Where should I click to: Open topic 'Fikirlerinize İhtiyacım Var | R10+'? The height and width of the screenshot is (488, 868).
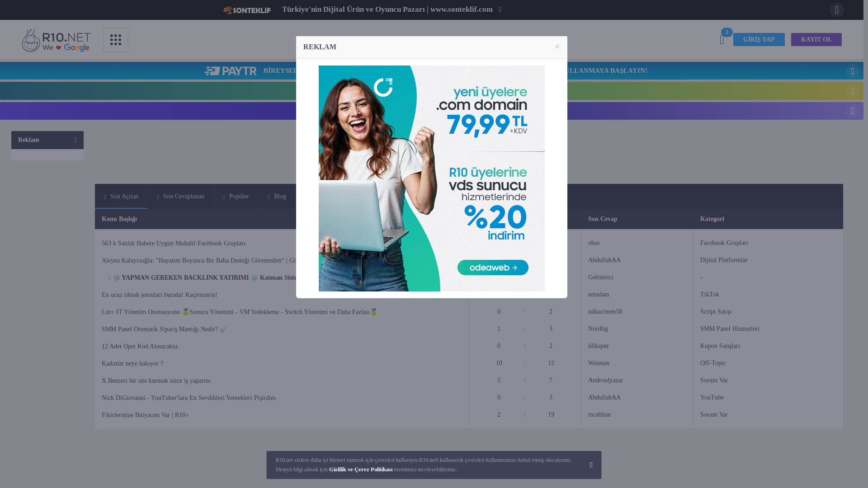(x=145, y=415)
